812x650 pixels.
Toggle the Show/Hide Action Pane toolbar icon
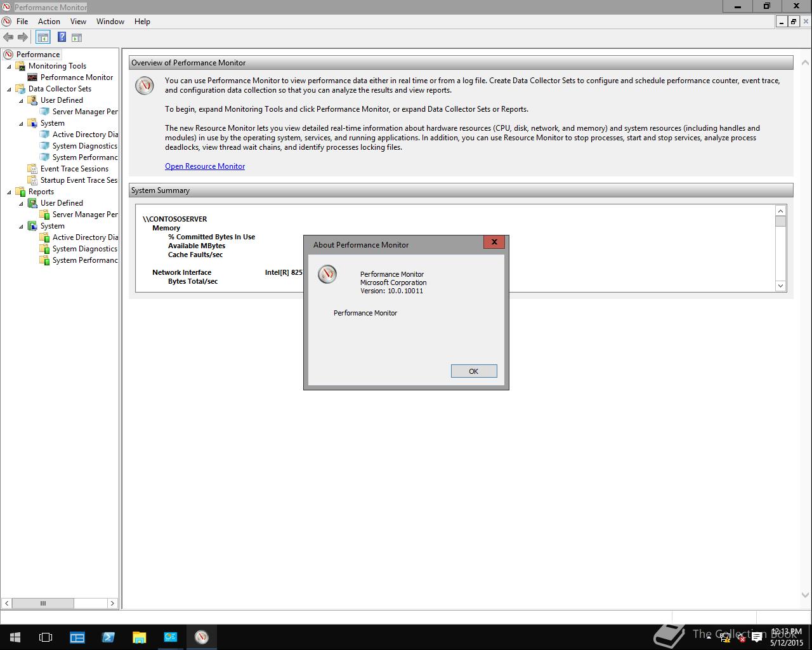pyautogui.click(x=76, y=37)
